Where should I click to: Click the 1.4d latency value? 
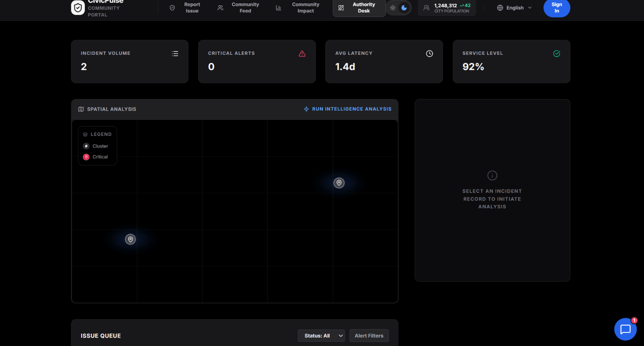(x=345, y=67)
